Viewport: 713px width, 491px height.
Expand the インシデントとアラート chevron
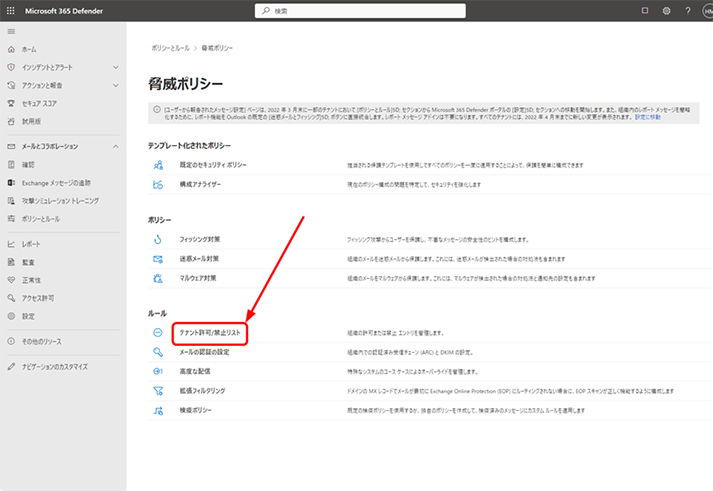pos(115,67)
